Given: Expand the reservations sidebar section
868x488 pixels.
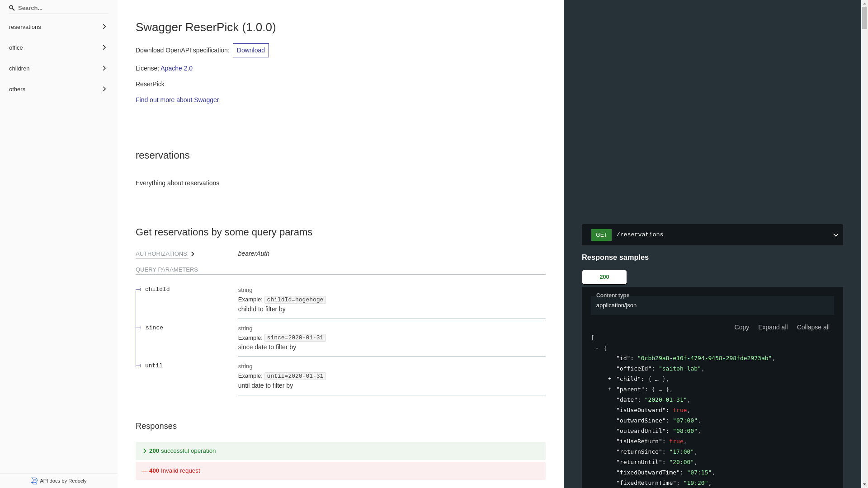Looking at the screenshot, I should point(59,27).
